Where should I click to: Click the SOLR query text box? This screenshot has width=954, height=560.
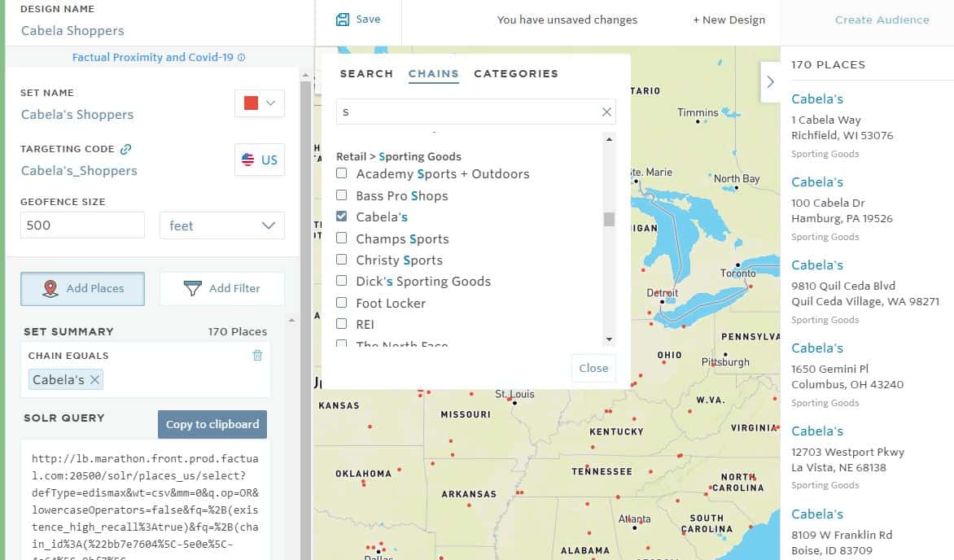146,500
